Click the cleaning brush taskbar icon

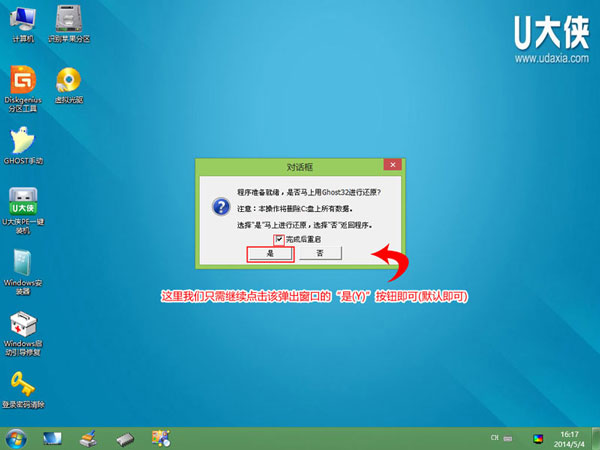tap(88, 439)
